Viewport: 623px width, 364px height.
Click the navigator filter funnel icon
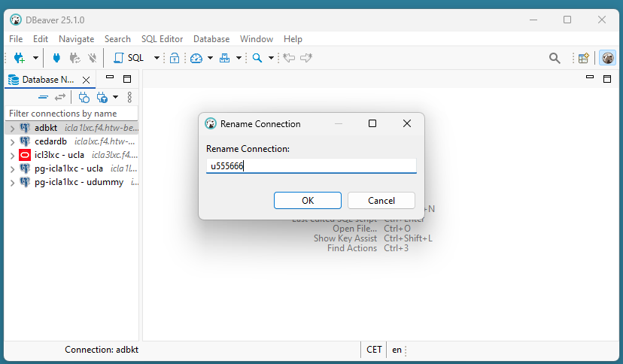point(102,97)
